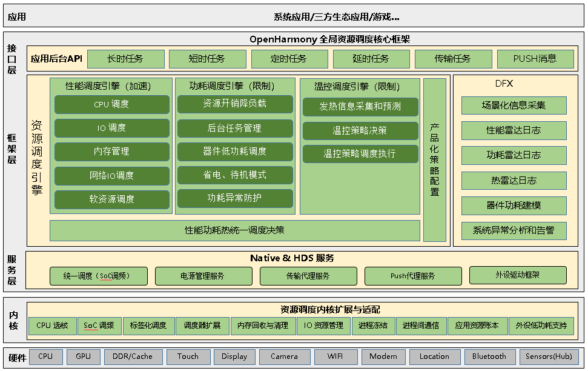Adjust SoC 调频 frequency control
Screen dimensions: 588x371
tap(96, 326)
